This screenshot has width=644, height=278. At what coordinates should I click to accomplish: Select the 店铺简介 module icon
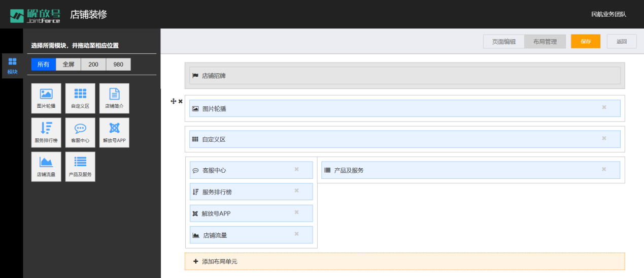coord(114,98)
